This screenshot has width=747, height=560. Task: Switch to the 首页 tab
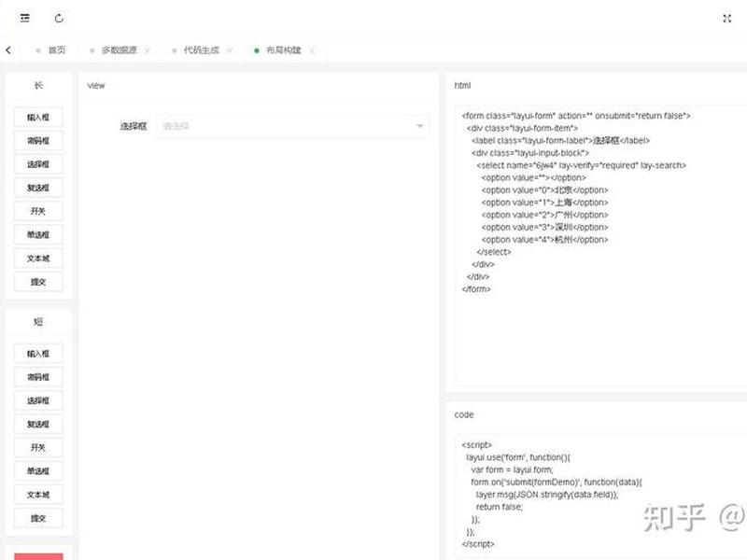[x=51, y=50]
